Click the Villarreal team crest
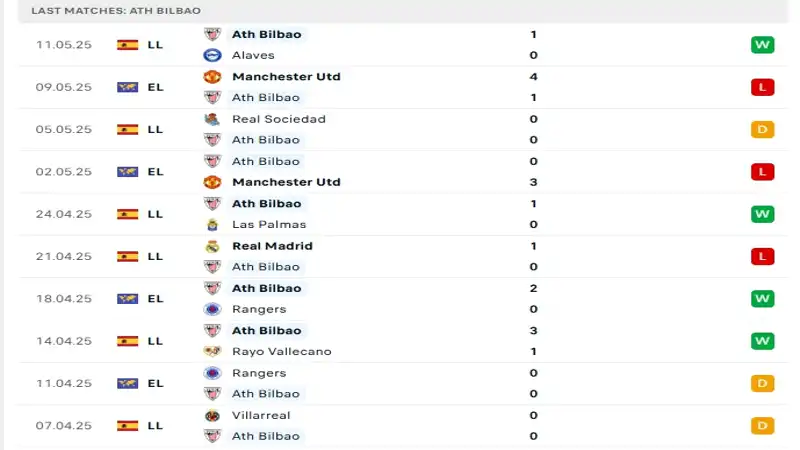 point(212,415)
